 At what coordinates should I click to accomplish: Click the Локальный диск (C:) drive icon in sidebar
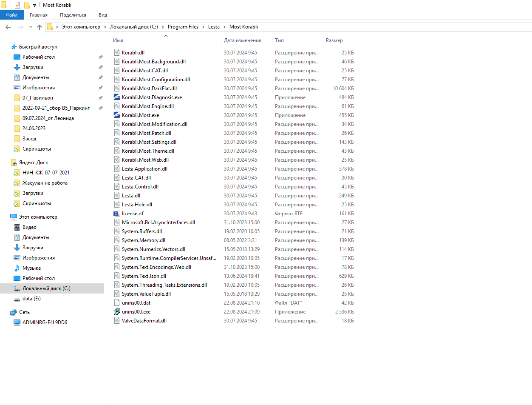click(17, 288)
